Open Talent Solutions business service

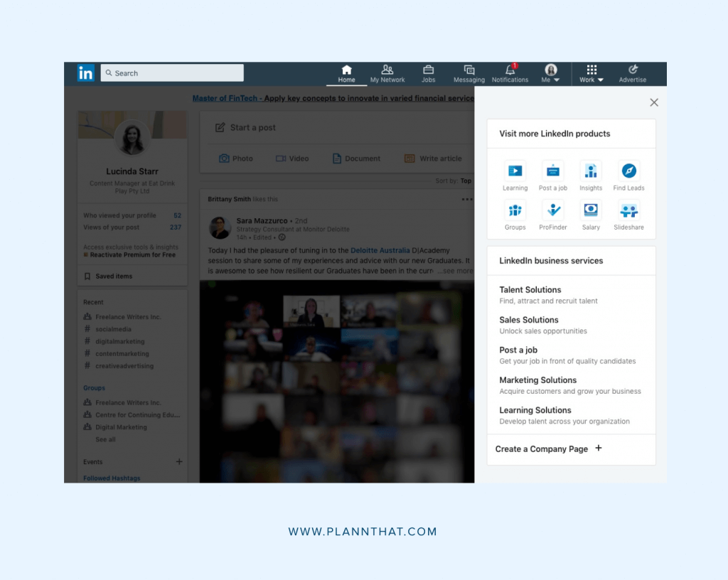(548, 295)
